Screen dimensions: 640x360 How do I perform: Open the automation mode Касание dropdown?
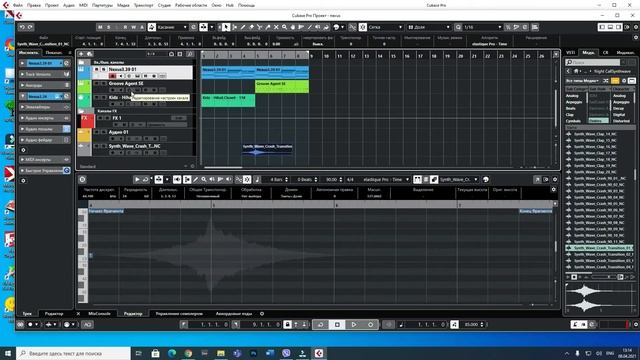point(172,27)
